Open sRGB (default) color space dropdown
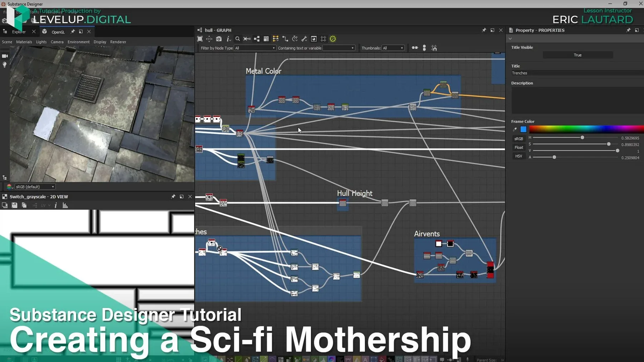 click(35, 187)
